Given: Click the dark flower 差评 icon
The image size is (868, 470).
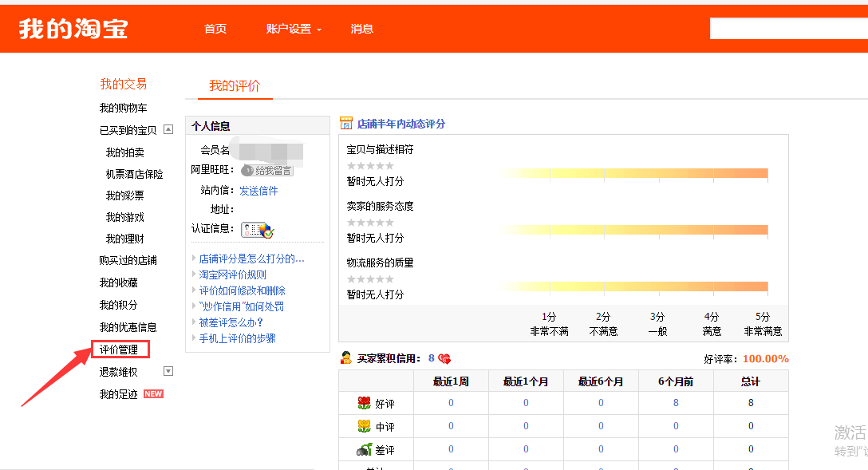Looking at the screenshot, I should [x=364, y=449].
